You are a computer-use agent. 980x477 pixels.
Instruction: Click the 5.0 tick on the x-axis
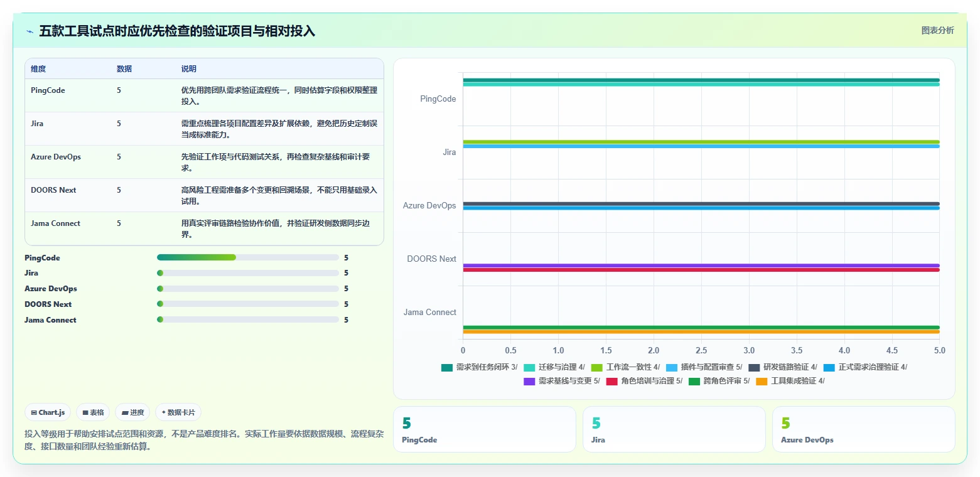point(940,350)
